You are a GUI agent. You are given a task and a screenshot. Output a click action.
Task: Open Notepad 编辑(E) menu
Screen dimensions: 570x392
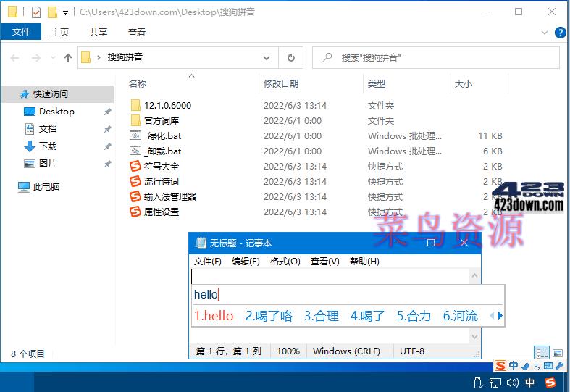[246, 262]
